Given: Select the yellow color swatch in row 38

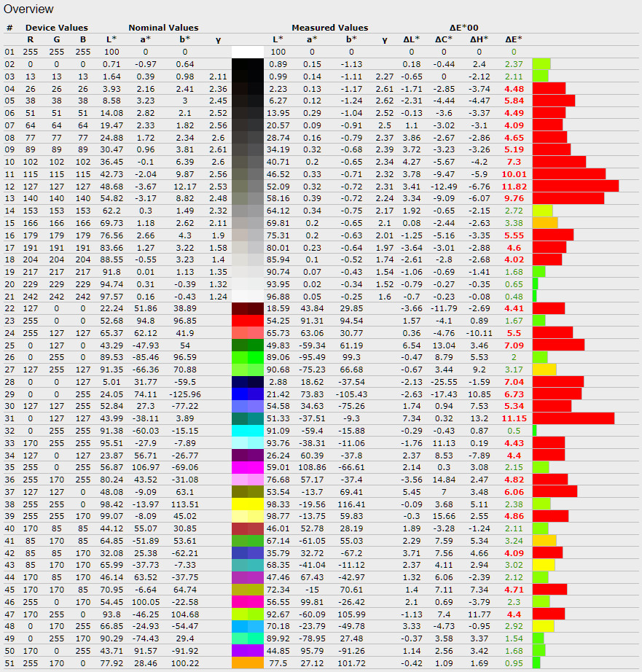Looking at the screenshot, I should tap(247, 504).
